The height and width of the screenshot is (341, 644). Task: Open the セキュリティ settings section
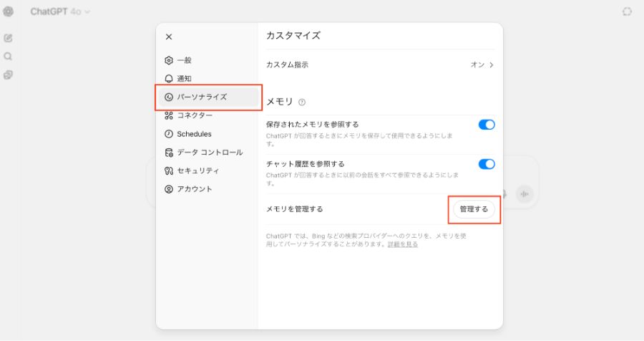[x=209, y=170]
